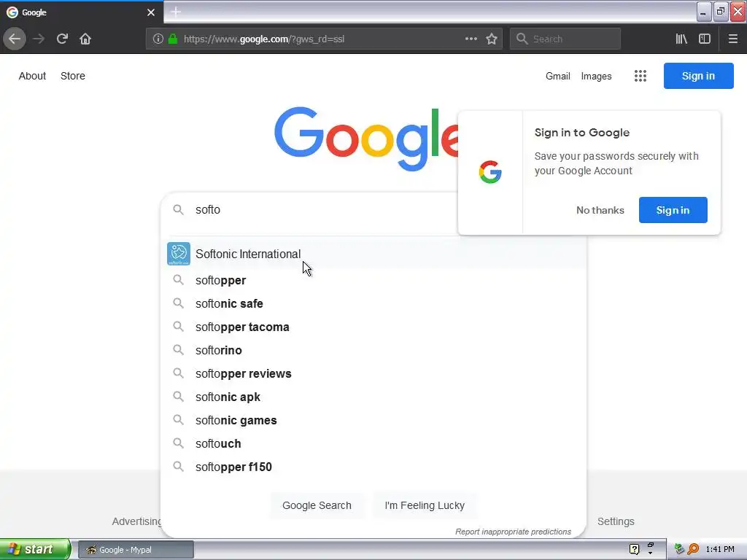
Task: Select softonic games suggestion
Action: (373, 420)
